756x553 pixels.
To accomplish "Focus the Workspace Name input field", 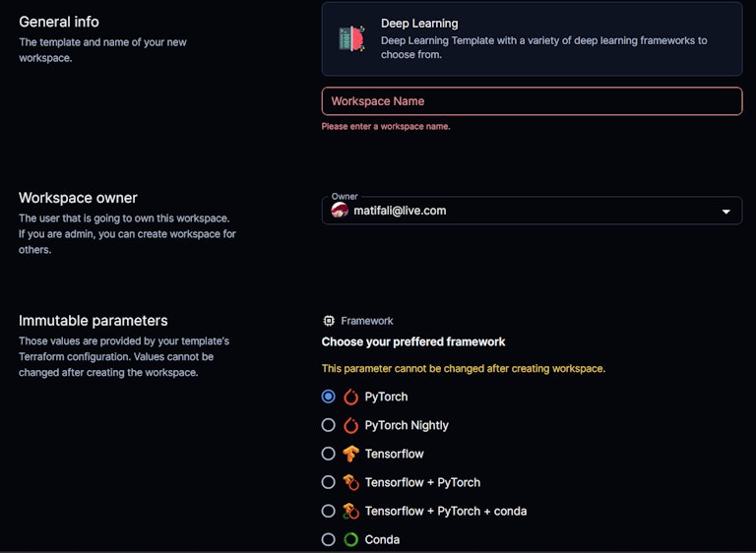I will pyautogui.click(x=532, y=101).
